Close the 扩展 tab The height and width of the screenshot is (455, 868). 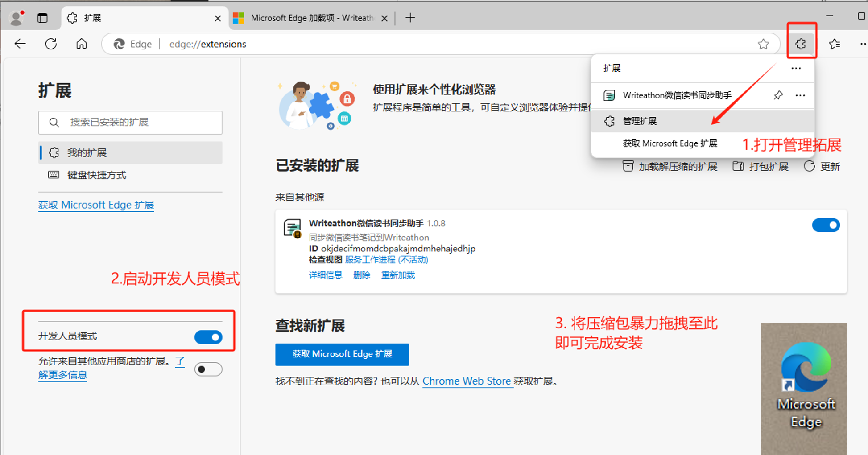[x=218, y=18]
